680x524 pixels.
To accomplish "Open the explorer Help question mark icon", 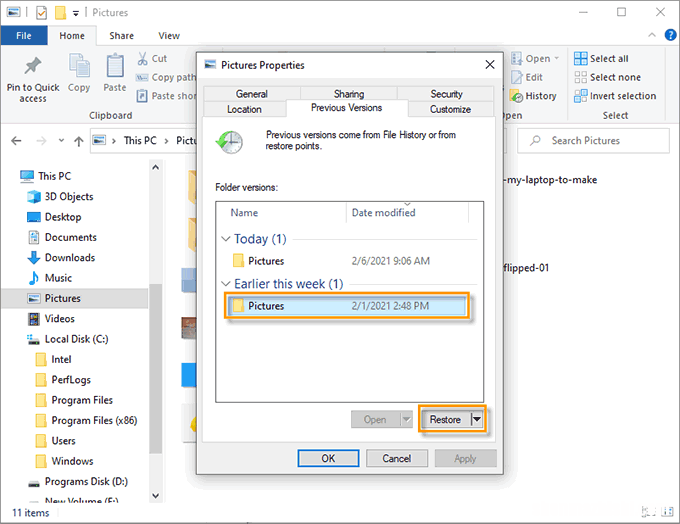I will pos(670,35).
